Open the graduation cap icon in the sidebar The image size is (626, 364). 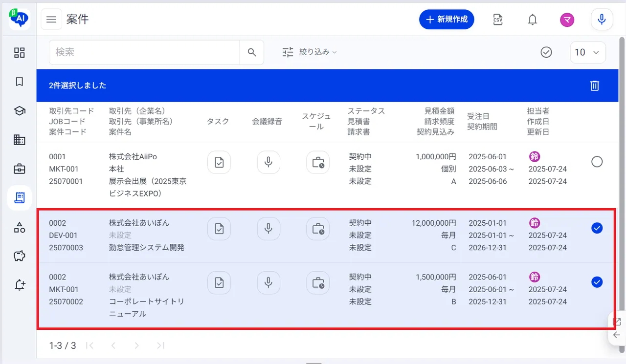(20, 111)
